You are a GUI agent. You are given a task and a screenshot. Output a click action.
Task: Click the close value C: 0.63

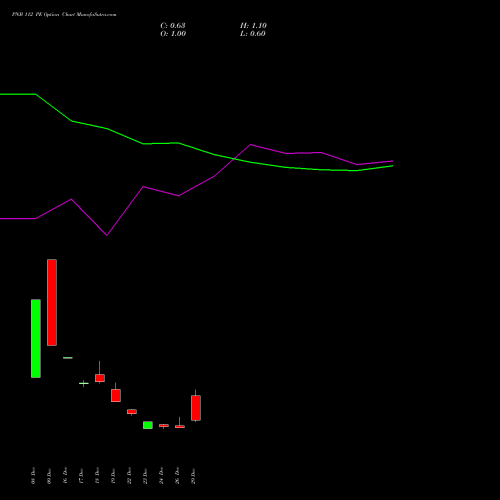click(173, 26)
